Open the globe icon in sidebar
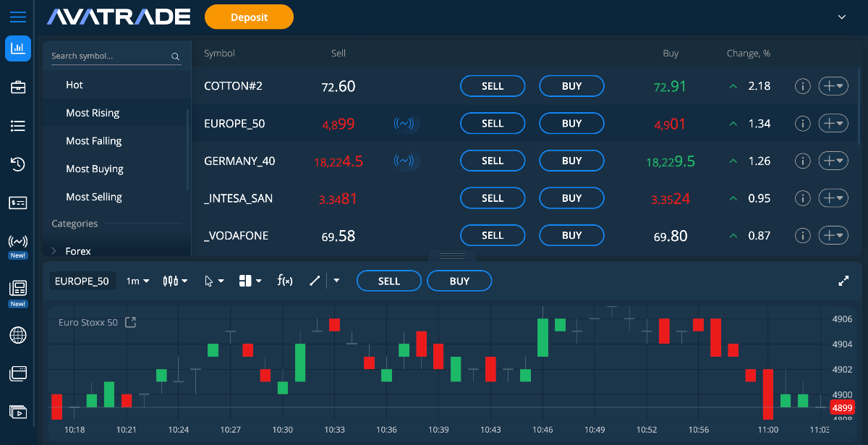Viewport: 868px width, 445px height. 17,335
